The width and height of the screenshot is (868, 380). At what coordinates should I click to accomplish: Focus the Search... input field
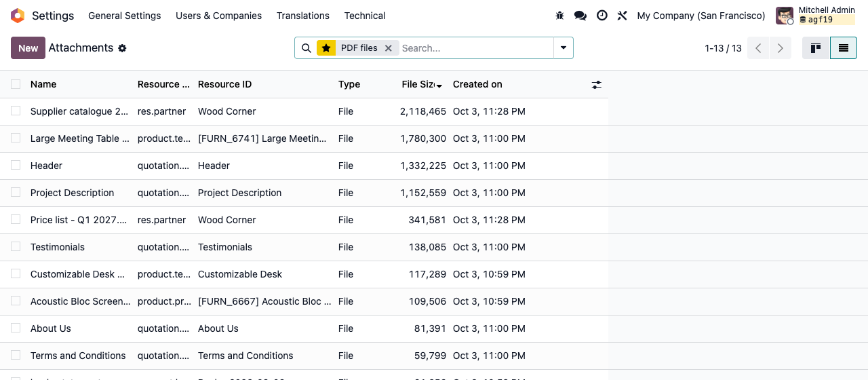pyautogui.click(x=475, y=48)
